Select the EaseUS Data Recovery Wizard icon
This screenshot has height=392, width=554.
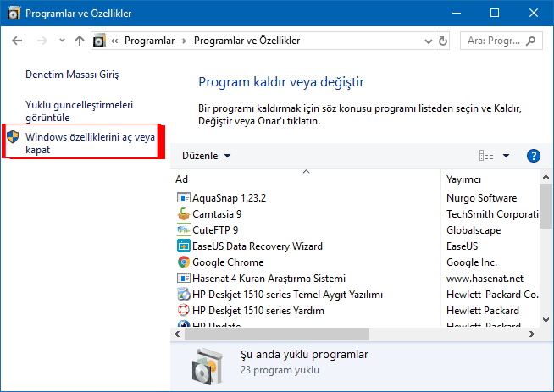(x=184, y=246)
